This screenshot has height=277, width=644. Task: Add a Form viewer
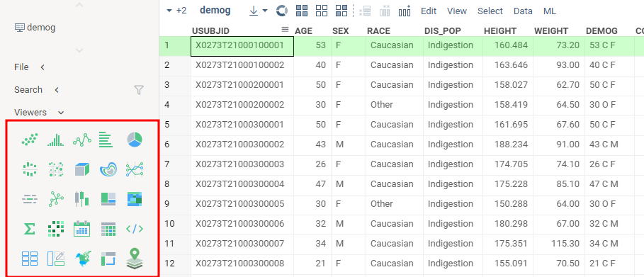coord(56,259)
